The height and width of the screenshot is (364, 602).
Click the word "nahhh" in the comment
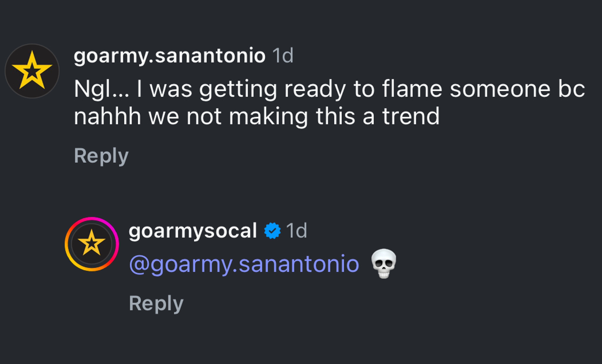point(107,116)
